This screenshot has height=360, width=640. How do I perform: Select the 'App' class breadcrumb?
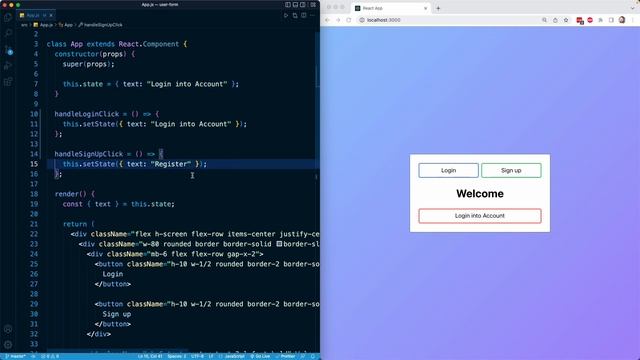(x=66, y=25)
